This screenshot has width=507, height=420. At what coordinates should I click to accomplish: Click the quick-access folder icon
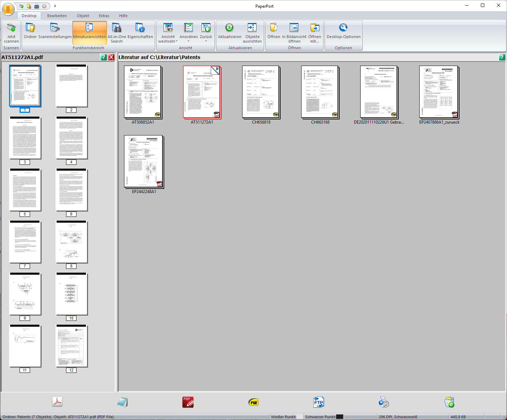[29, 6]
